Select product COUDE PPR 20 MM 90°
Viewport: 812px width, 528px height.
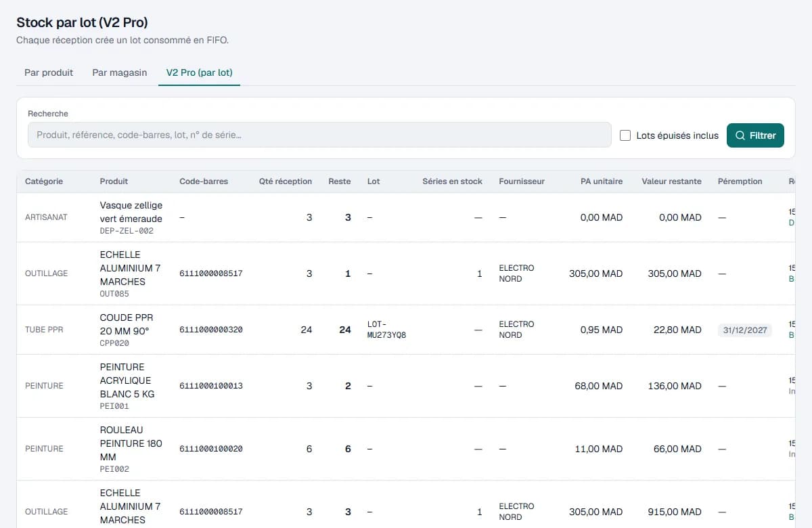point(127,324)
